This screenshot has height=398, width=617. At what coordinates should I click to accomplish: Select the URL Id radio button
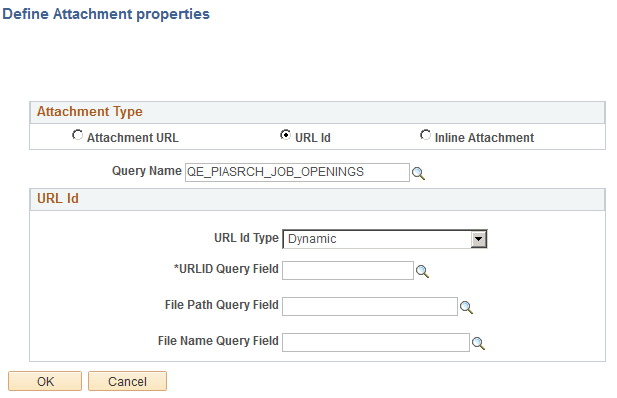pyautogui.click(x=285, y=135)
